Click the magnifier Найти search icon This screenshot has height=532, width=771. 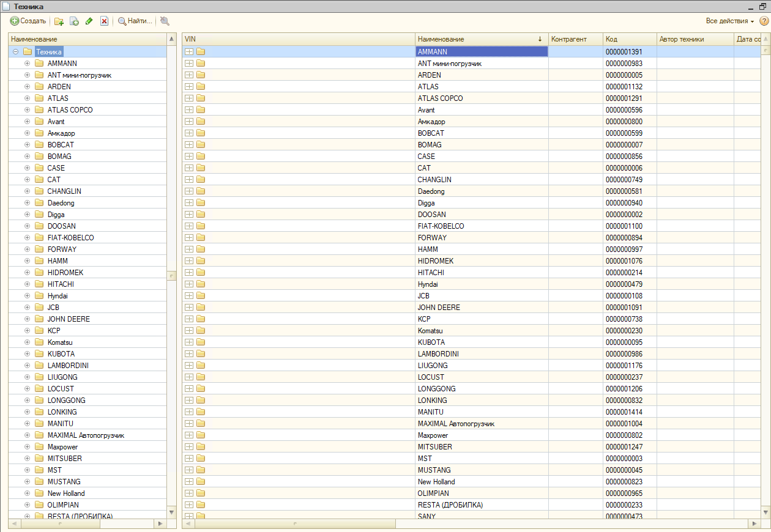point(122,21)
